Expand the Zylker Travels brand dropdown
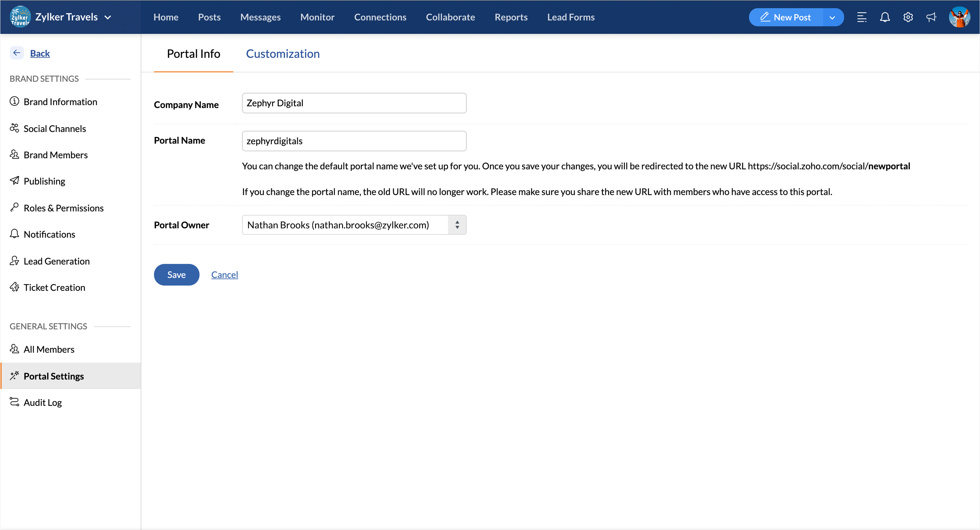 [108, 17]
